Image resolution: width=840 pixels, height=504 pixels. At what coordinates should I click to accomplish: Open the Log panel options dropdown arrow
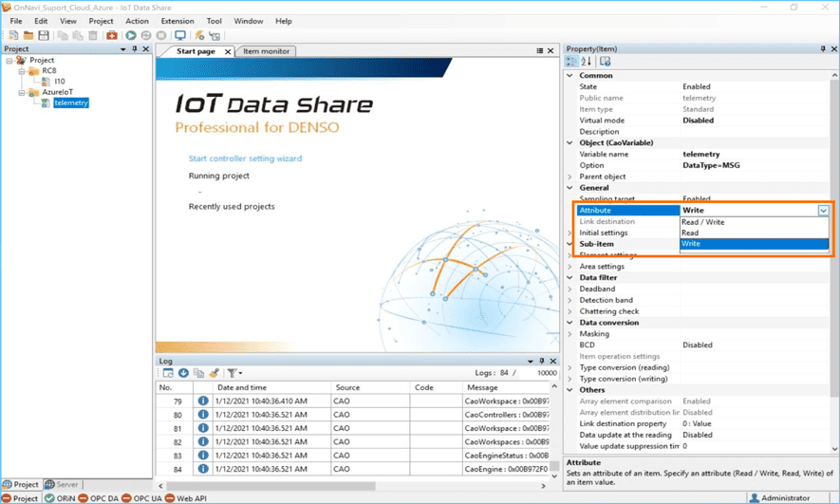pyautogui.click(x=531, y=361)
